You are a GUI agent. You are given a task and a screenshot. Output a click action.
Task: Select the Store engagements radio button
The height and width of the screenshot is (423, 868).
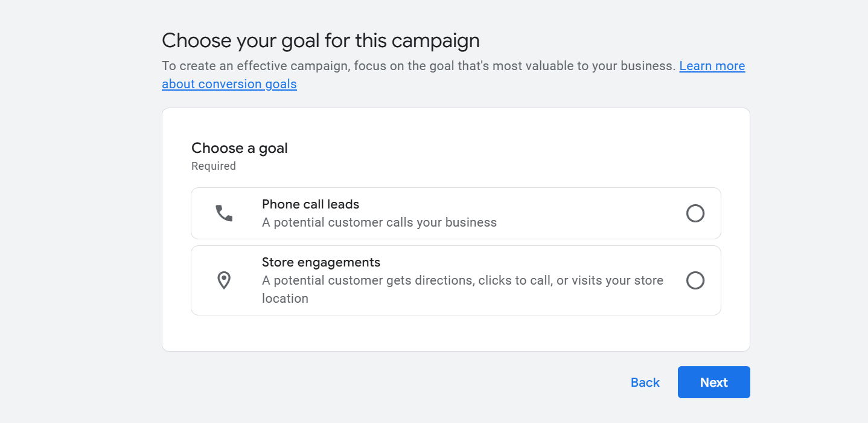click(x=695, y=280)
